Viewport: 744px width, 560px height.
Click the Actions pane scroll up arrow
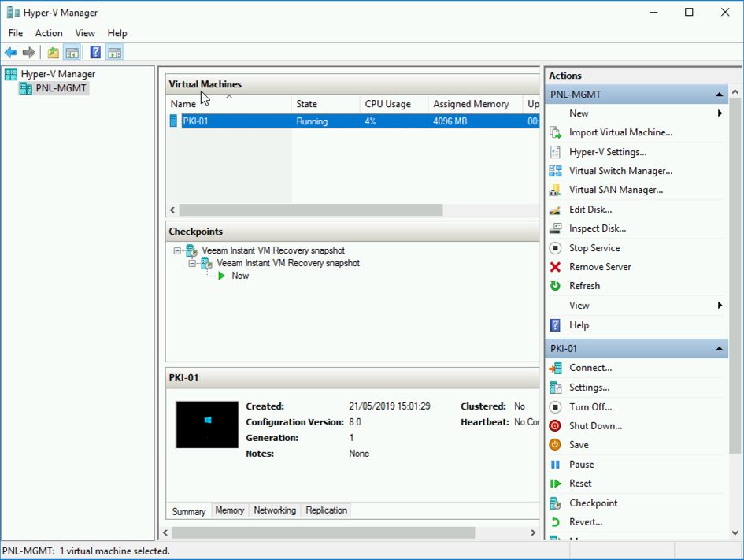tap(735, 91)
